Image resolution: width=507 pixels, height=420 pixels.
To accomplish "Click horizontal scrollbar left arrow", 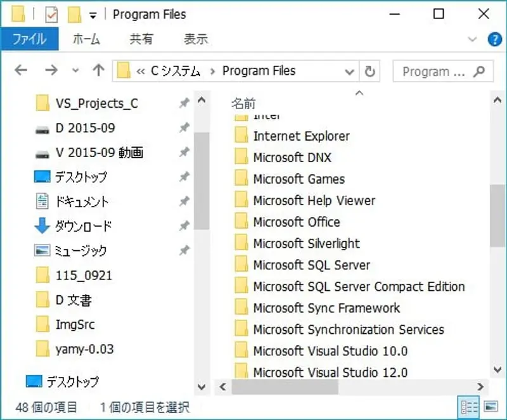I will click(x=223, y=386).
